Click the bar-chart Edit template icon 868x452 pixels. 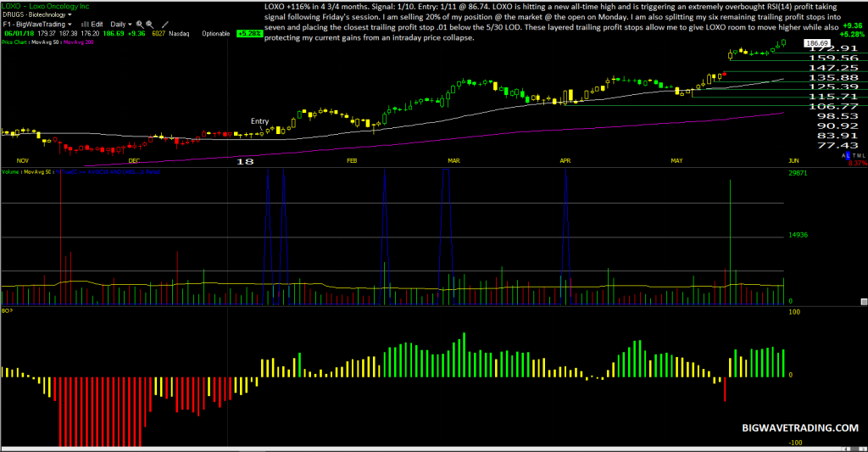tap(86, 25)
